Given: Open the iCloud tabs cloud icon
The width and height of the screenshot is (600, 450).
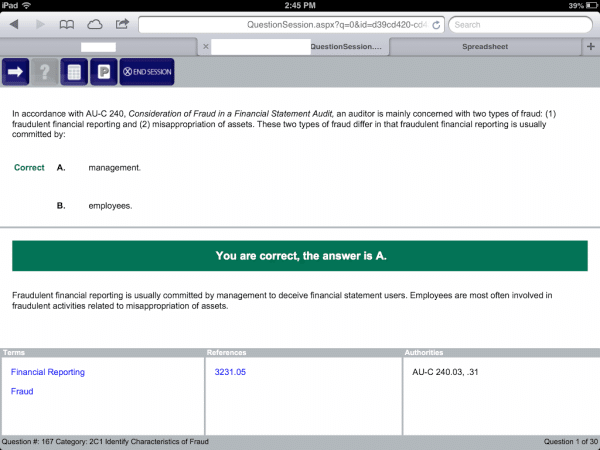Looking at the screenshot, I should [95, 25].
